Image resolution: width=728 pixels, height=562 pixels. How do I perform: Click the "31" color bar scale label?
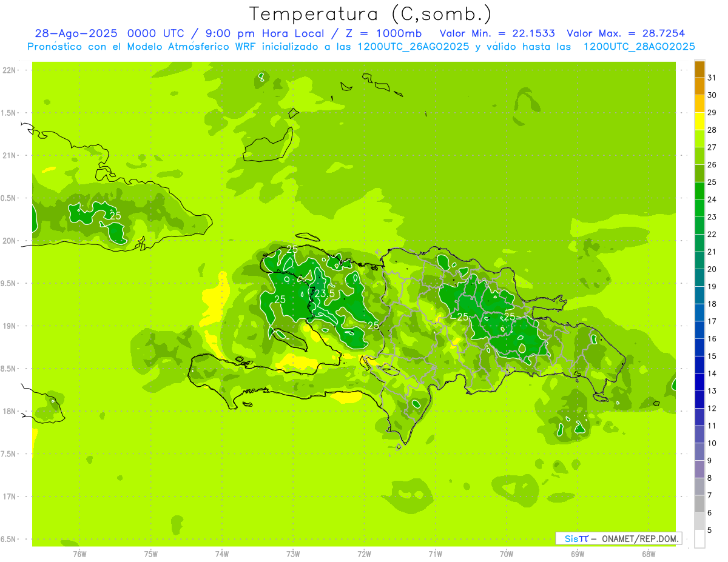712,78
